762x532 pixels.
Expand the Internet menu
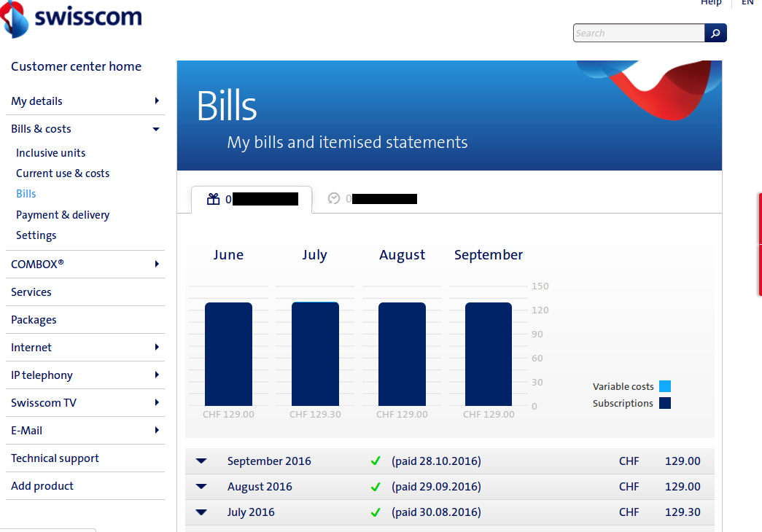point(158,347)
